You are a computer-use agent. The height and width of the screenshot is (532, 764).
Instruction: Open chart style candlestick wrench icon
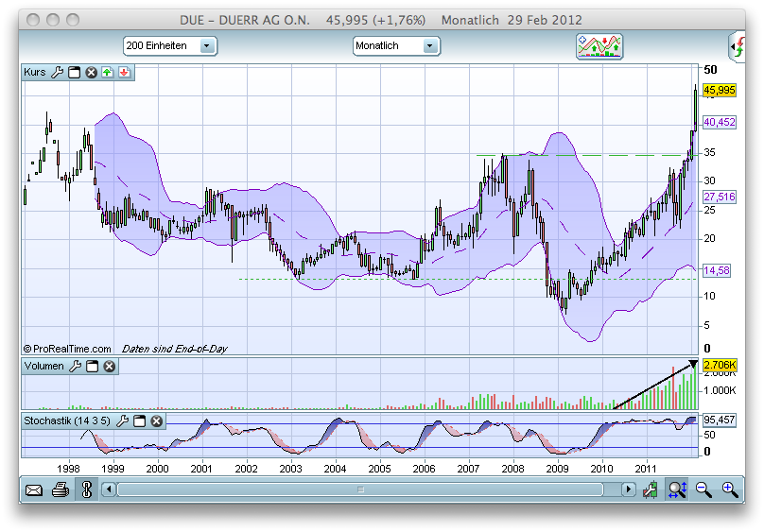(650, 489)
